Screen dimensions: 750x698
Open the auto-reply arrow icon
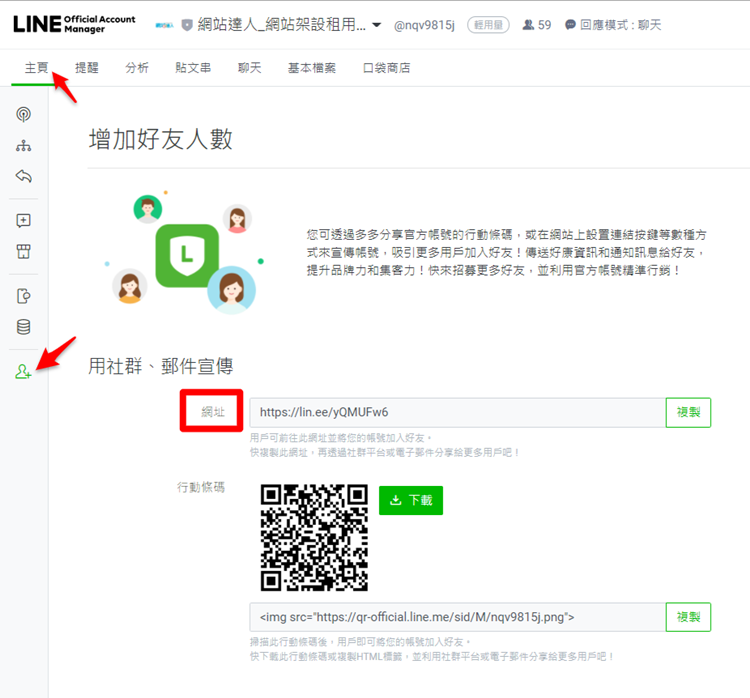(x=23, y=176)
